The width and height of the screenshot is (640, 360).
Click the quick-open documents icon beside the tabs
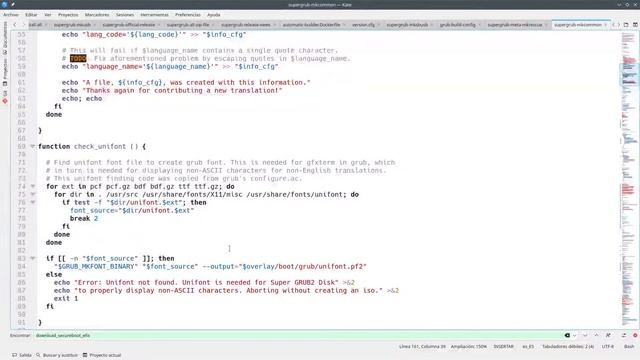[x=626, y=25]
